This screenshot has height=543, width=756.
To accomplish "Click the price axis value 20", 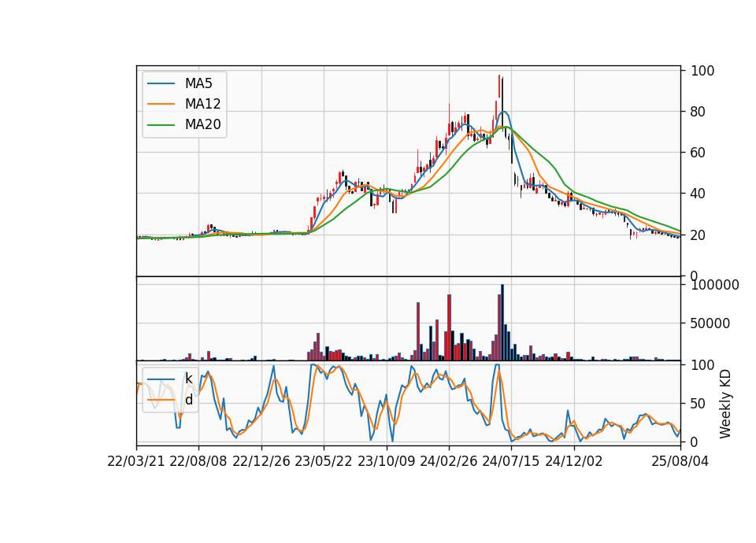I will click(697, 235).
